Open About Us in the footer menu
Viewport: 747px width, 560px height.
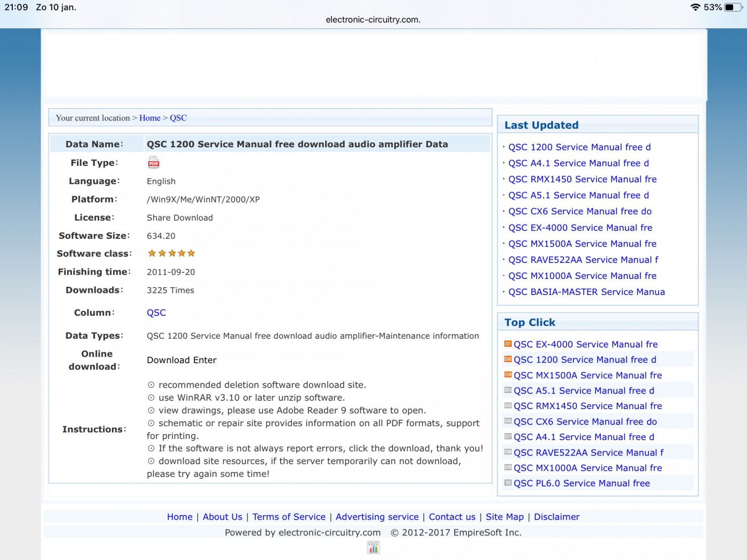tap(222, 517)
